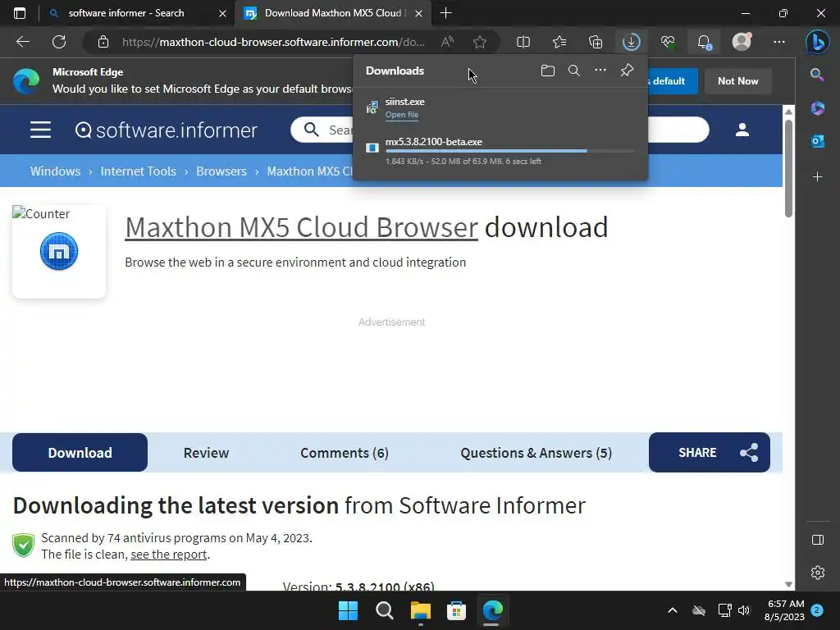The width and height of the screenshot is (840, 630).
Task: Open Bing Chat sidebar button
Action: tap(818, 42)
